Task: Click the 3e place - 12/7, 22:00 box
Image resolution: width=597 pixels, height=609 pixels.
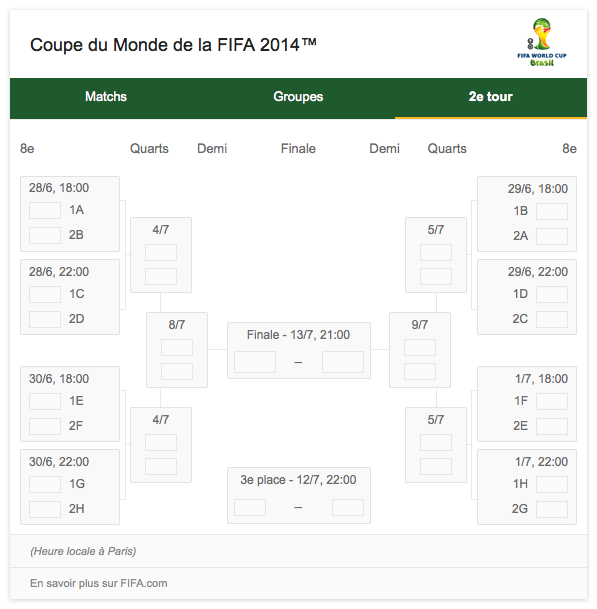Action: [x=299, y=496]
